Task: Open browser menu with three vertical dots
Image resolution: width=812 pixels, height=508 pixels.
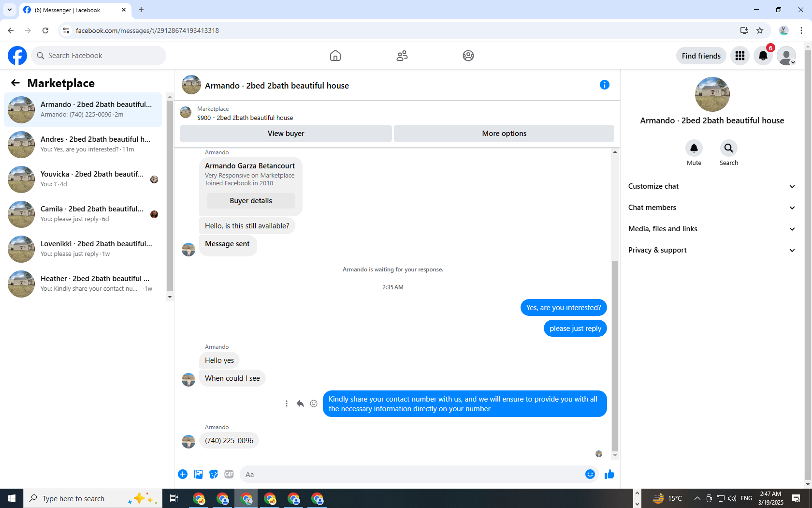Action: [801, 30]
